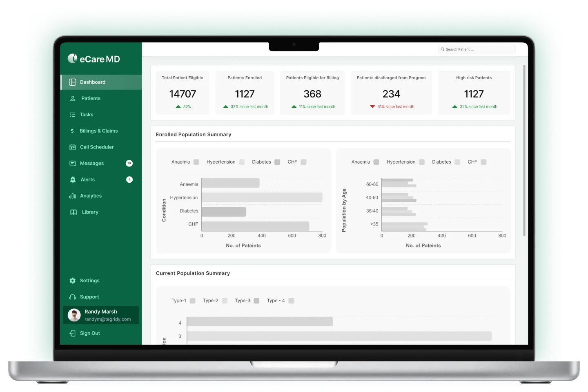
Task: Click into the Search Patient field
Action: point(477,49)
